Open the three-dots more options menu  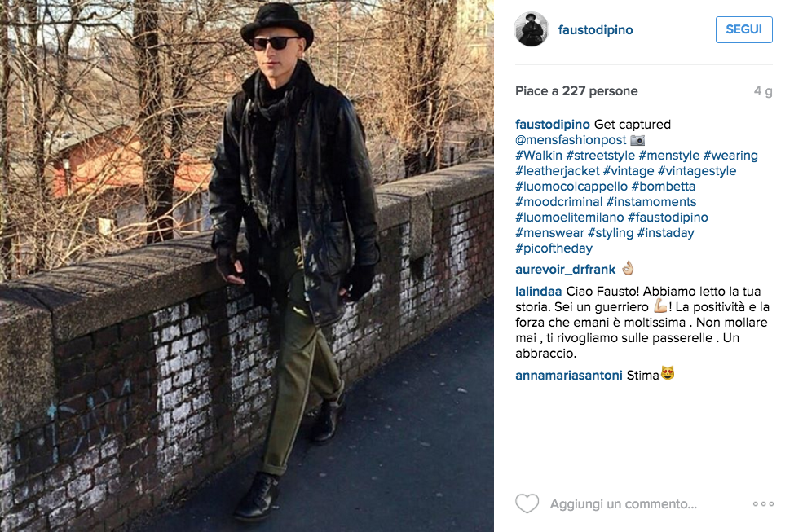click(763, 503)
